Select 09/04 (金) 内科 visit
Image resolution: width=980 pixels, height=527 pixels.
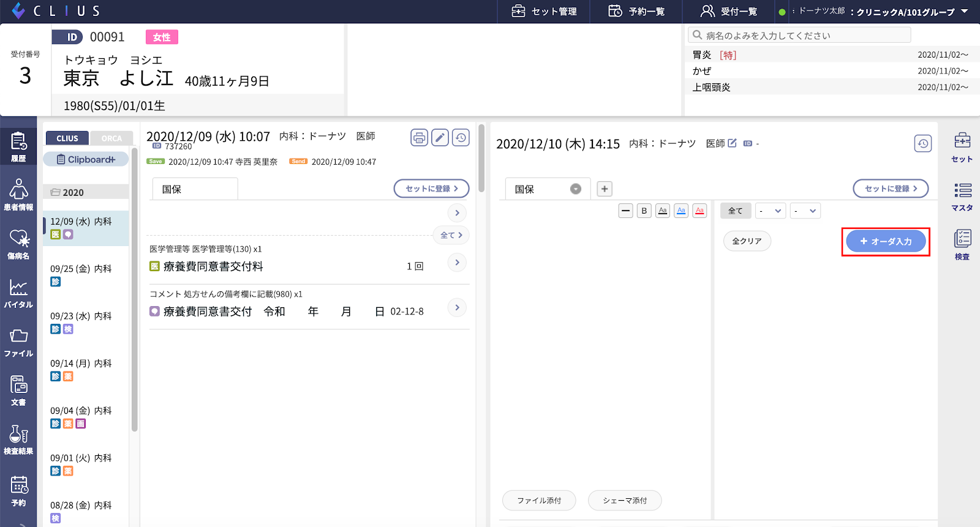click(86, 417)
